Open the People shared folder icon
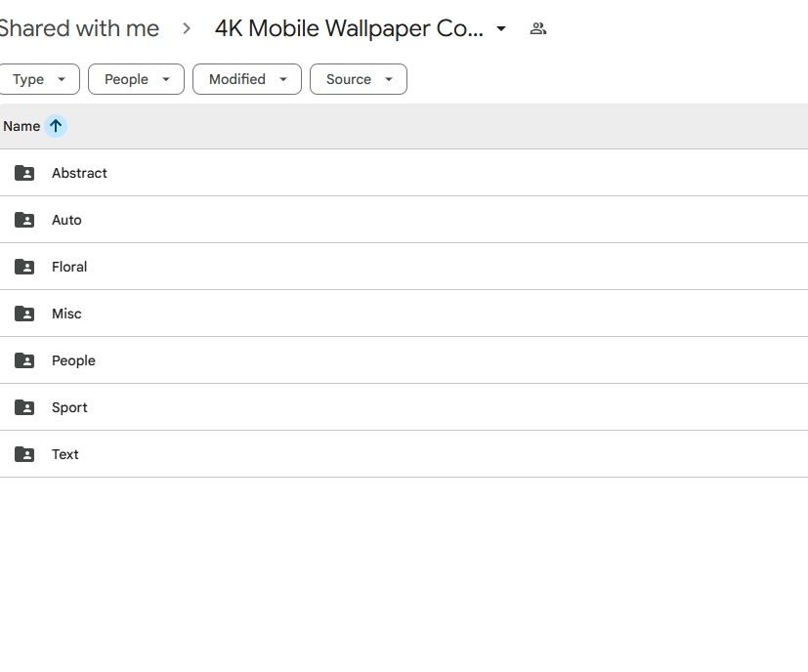The width and height of the screenshot is (808, 672). 23,360
